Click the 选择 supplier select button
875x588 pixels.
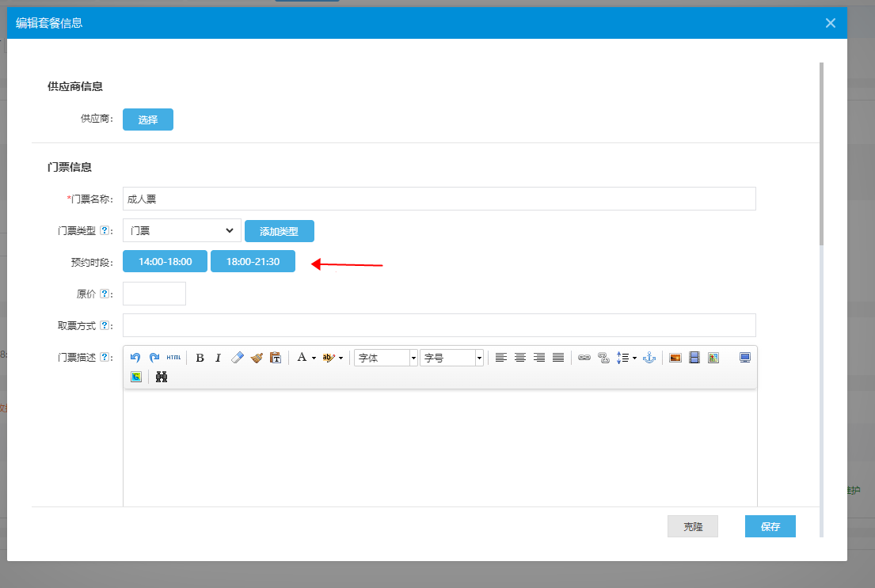148,119
